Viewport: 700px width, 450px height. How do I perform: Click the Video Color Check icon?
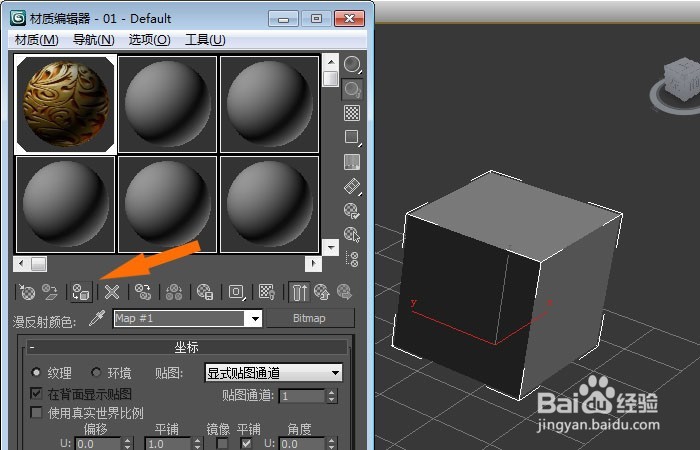352,162
